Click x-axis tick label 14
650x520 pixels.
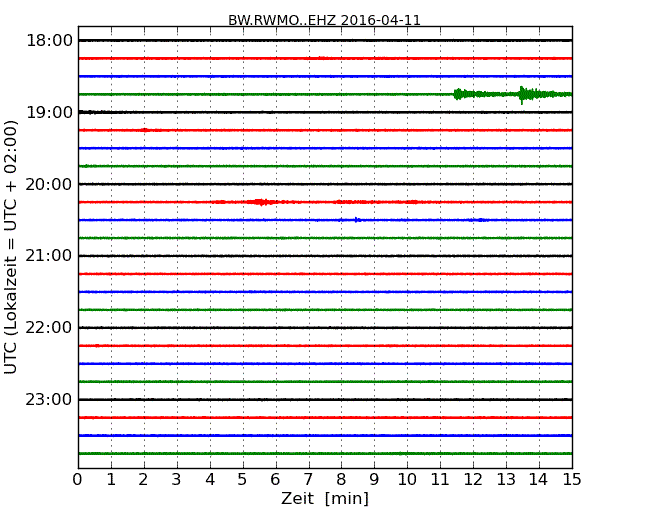pyautogui.click(x=539, y=480)
